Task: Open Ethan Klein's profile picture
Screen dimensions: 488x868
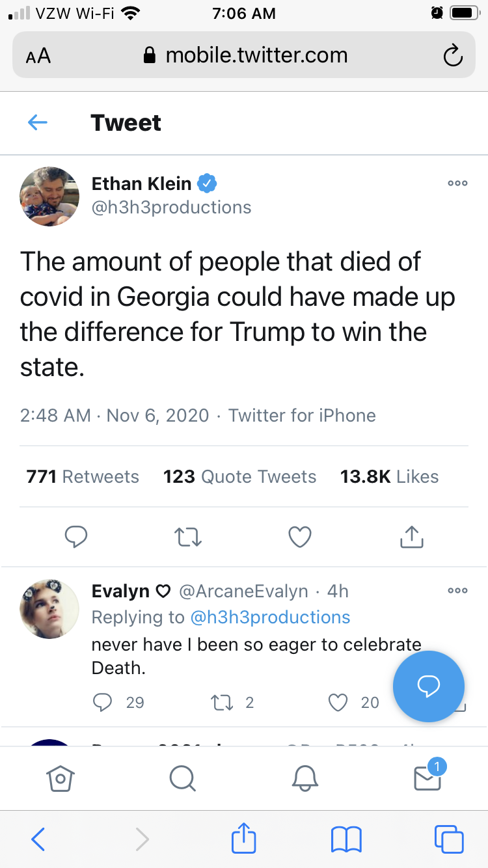Action: pyautogui.click(x=49, y=196)
